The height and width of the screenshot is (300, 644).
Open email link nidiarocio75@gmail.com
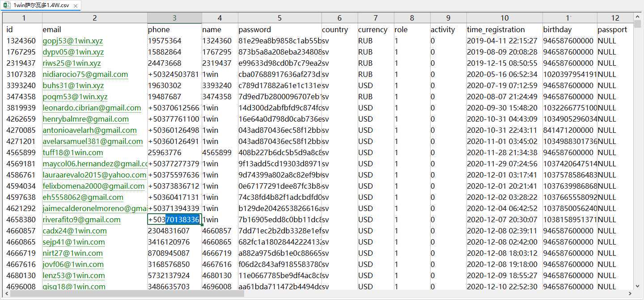(85, 74)
